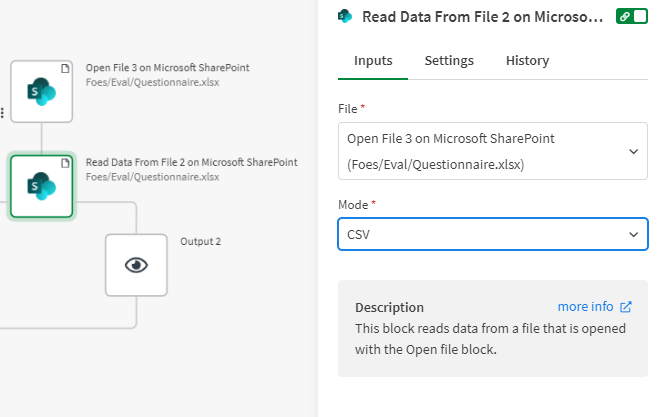Click the selected Read Data SharePoint block
The image size is (668, 417).
click(x=41, y=185)
